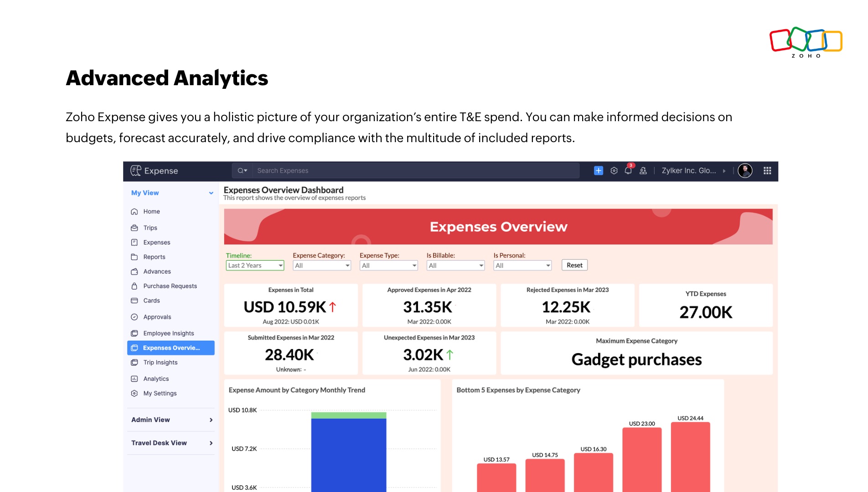Select Trip Insights from the sidebar
This screenshot has width=868, height=492.
[160, 362]
